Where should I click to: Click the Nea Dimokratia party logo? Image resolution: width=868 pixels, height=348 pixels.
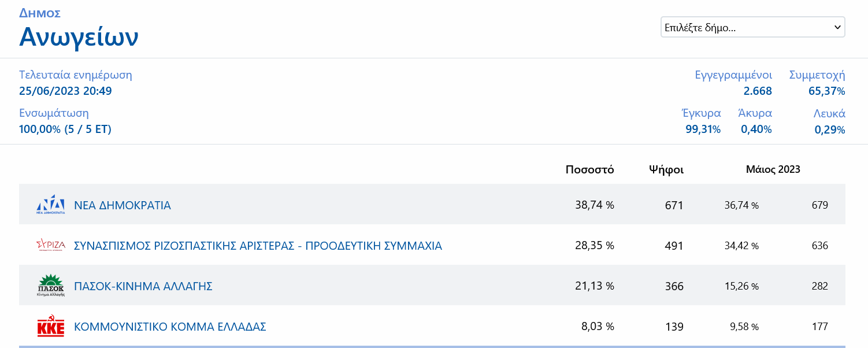point(51,205)
